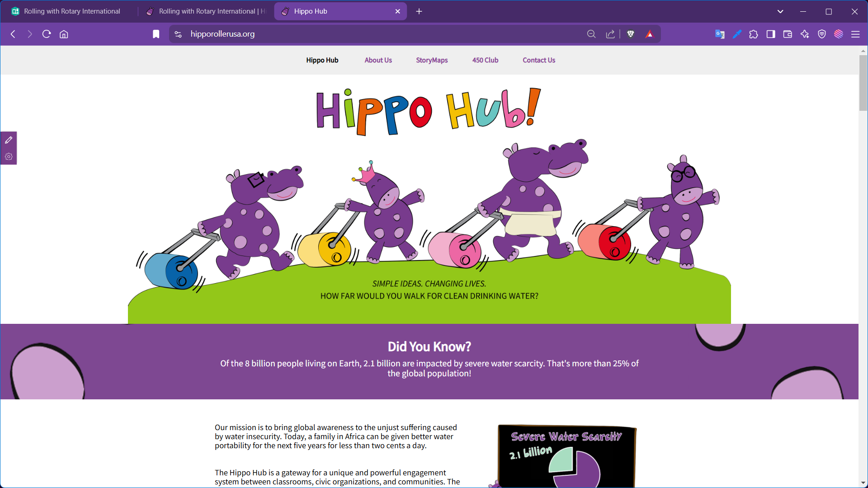Open the 450 Club page
Screen dimensions: 868x488
click(x=485, y=60)
